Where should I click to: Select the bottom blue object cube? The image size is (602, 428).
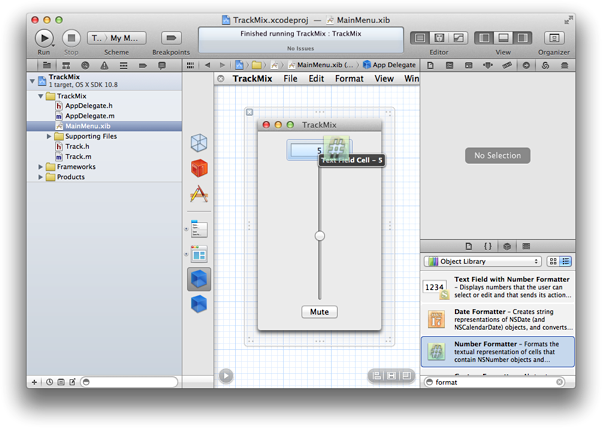point(199,304)
